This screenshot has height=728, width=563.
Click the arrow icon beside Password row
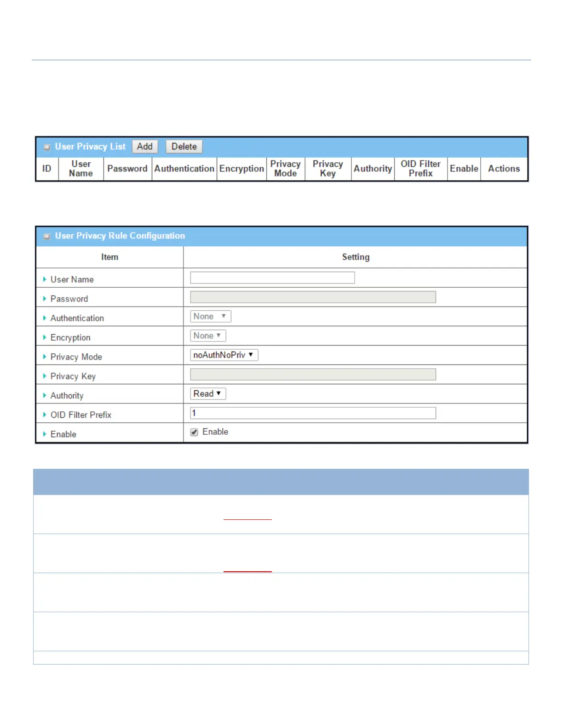point(45,298)
